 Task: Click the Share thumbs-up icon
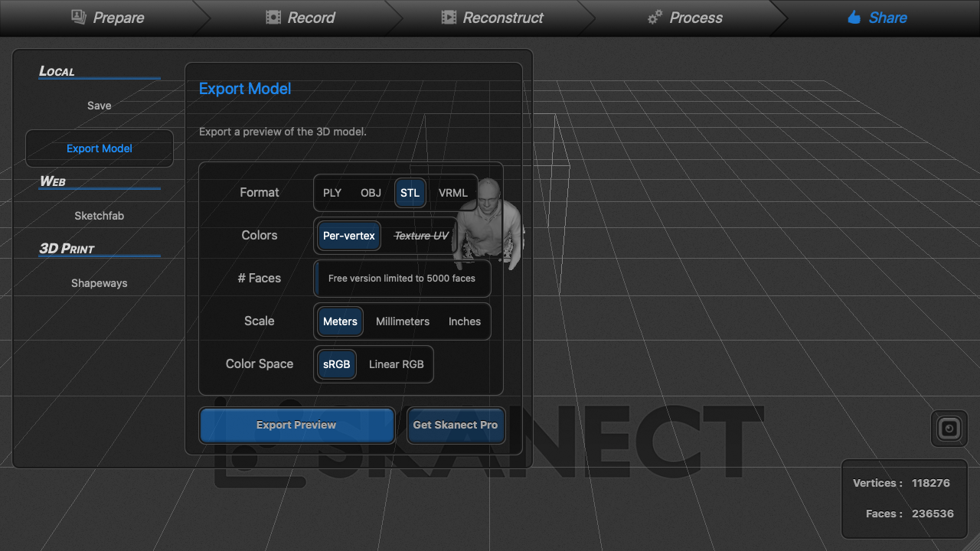coord(854,18)
